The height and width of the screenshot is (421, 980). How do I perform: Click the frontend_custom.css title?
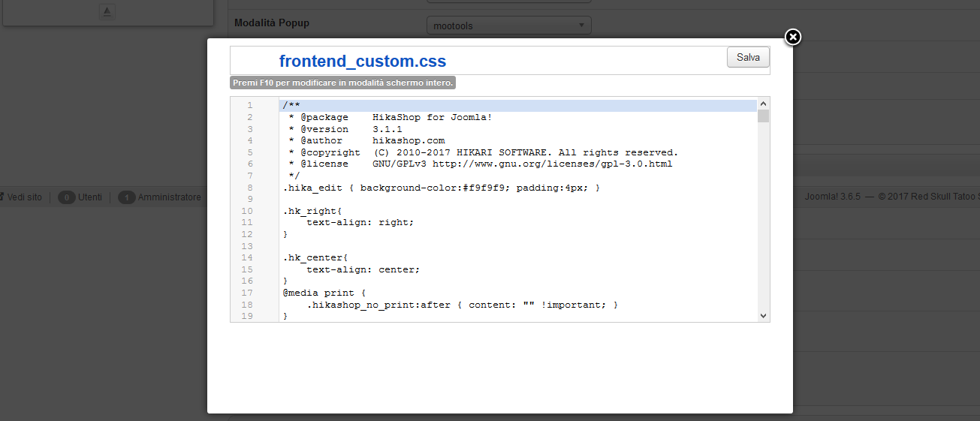(x=363, y=61)
